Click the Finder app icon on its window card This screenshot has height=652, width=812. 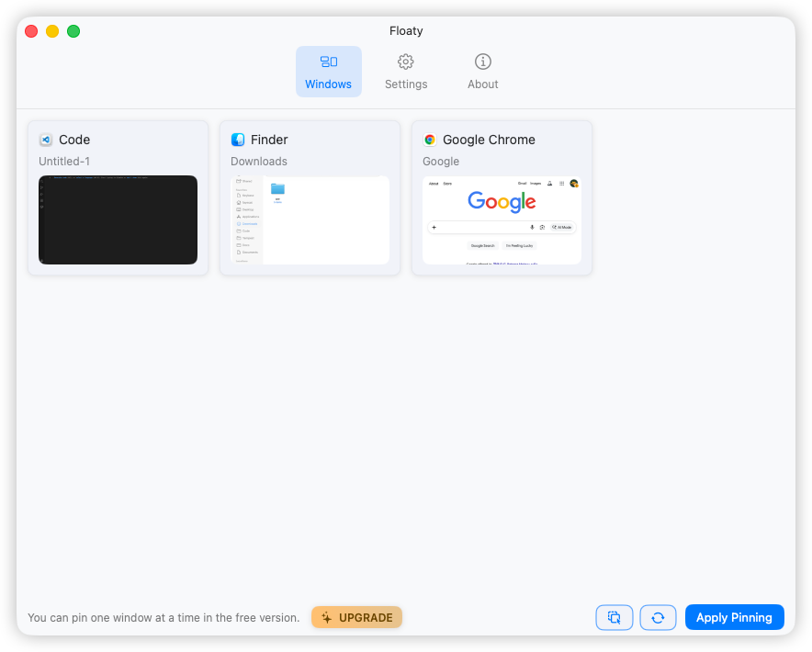point(238,140)
